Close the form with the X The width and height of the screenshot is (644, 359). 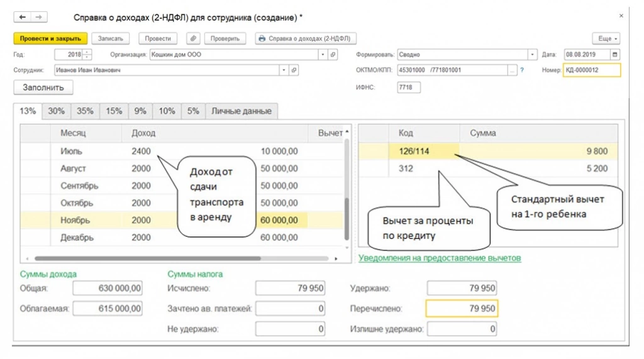click(x=621, y=16)
